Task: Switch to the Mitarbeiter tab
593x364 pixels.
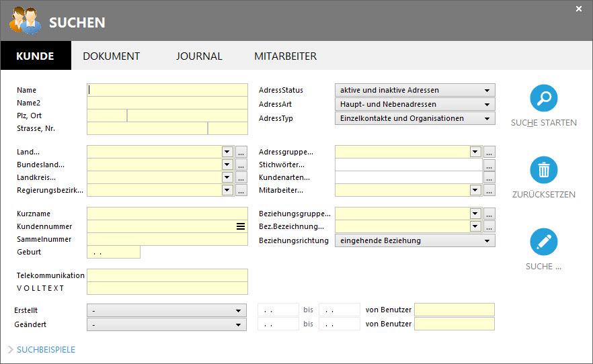Action: pyautogui.click(x=285, y=56)
